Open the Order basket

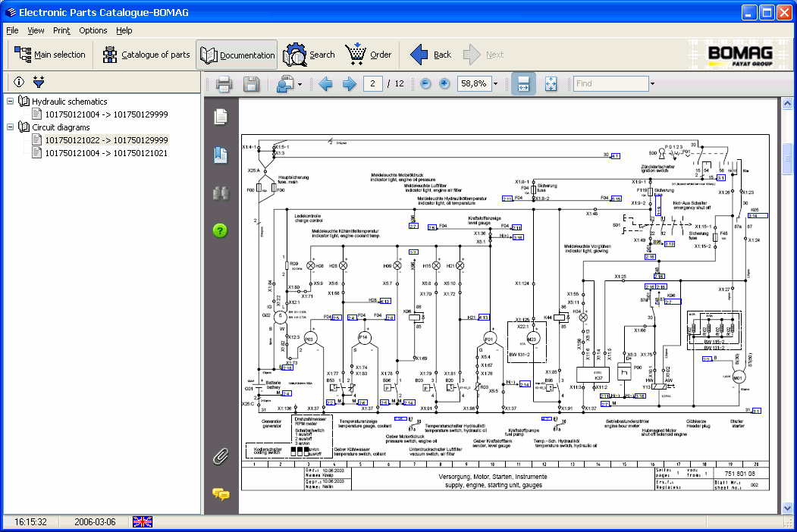369,55
